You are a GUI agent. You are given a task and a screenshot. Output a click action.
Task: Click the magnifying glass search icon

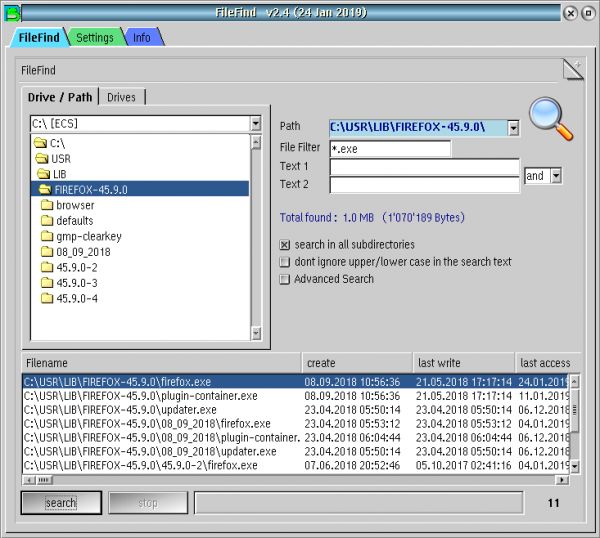(x=551, y=119)
